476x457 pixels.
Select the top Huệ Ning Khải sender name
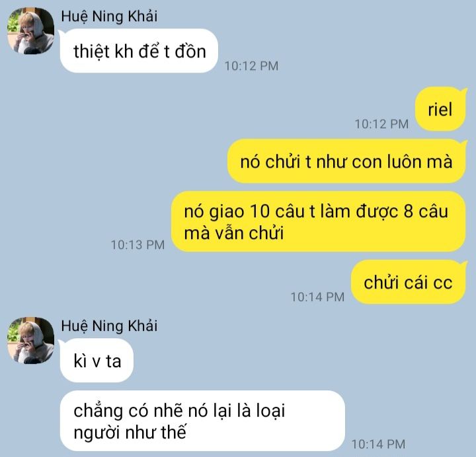pyautogui.click(x=109, y=17)
